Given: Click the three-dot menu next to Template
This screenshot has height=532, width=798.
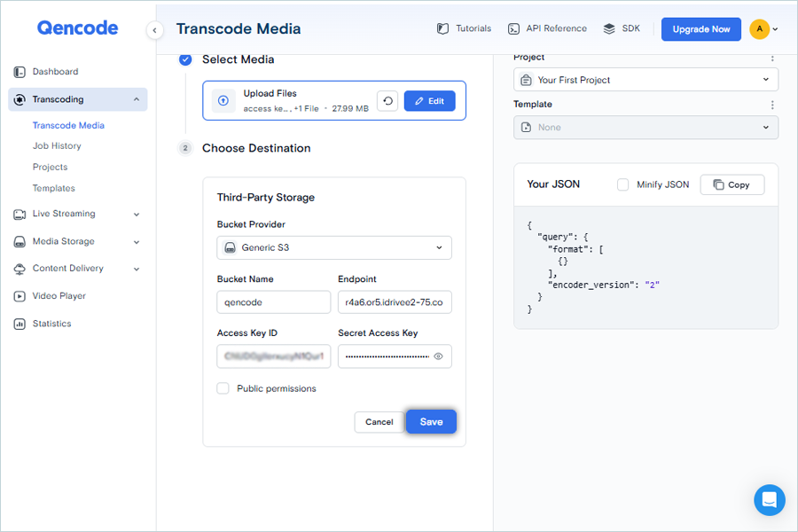Looking at the screenshot, I should pyautogui.click(x=772, y=105).
